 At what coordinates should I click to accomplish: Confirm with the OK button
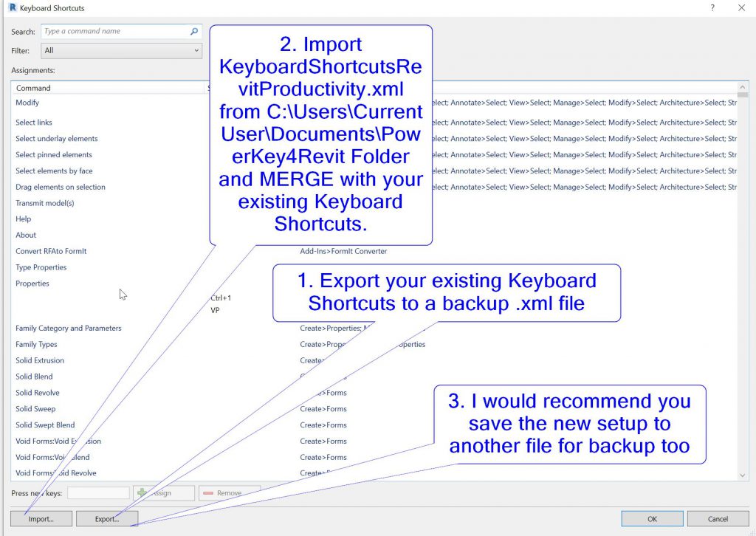point(652,519)
